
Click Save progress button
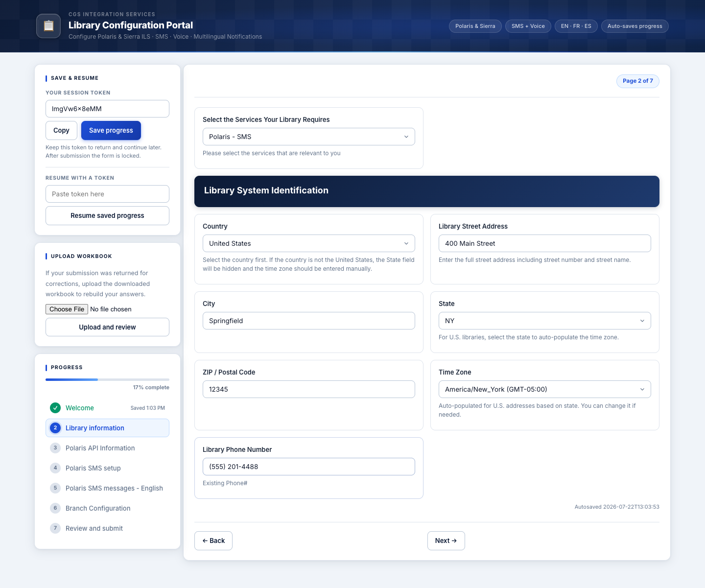111,130
